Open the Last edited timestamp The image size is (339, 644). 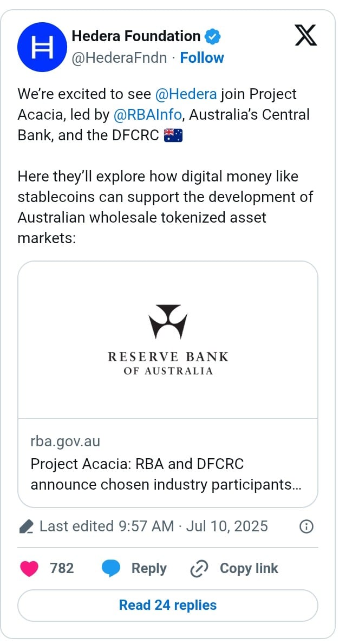point(153,526)
